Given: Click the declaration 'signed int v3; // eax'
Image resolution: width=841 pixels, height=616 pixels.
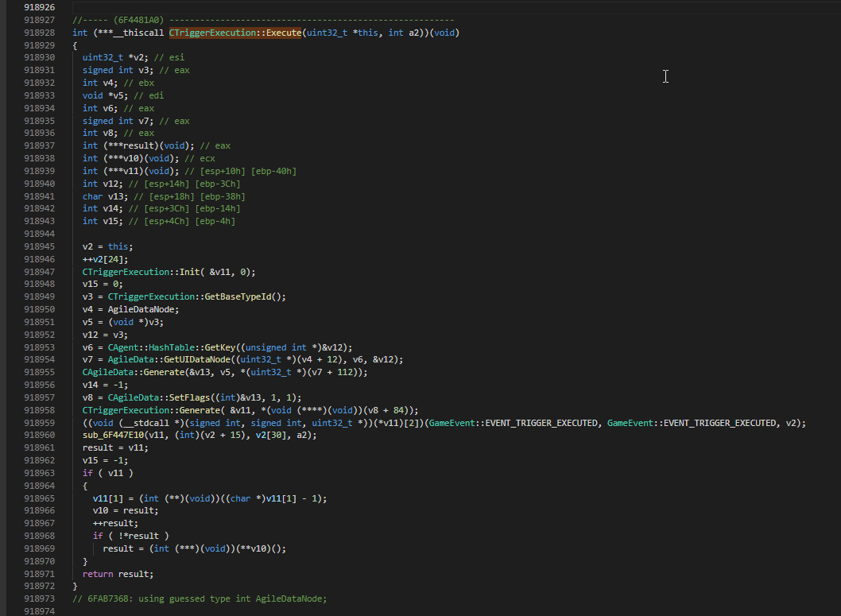Looking at the screenshot, I should click(136, 70).
